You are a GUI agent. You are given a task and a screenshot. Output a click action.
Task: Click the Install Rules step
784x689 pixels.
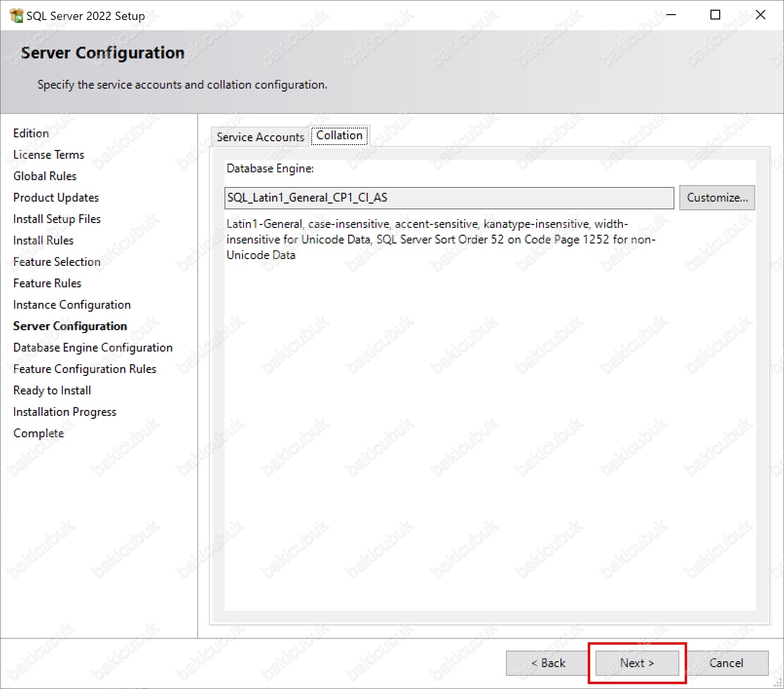tap(43, 241)
